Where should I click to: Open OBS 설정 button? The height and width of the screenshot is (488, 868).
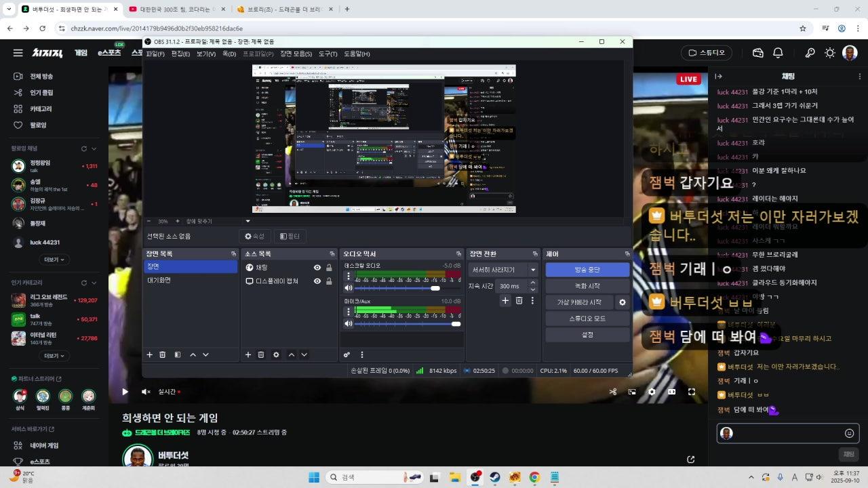coord(587,335)
